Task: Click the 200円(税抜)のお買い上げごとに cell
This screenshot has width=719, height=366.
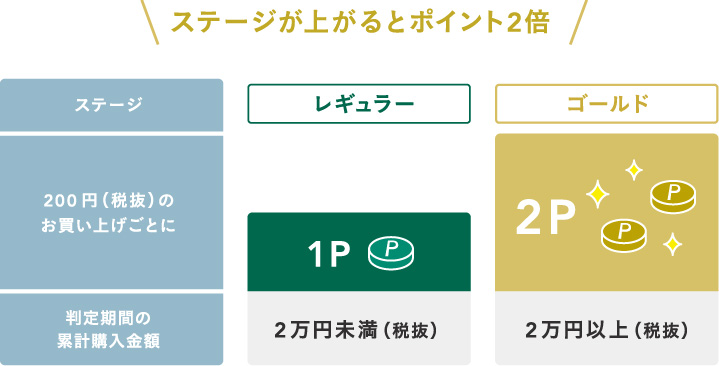Action: click(111, 212)
